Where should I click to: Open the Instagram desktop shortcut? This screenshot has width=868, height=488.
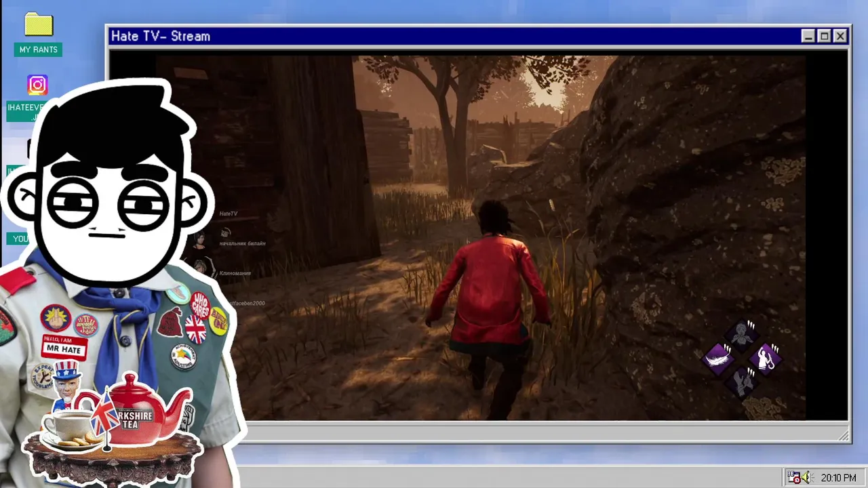(37, 85)
